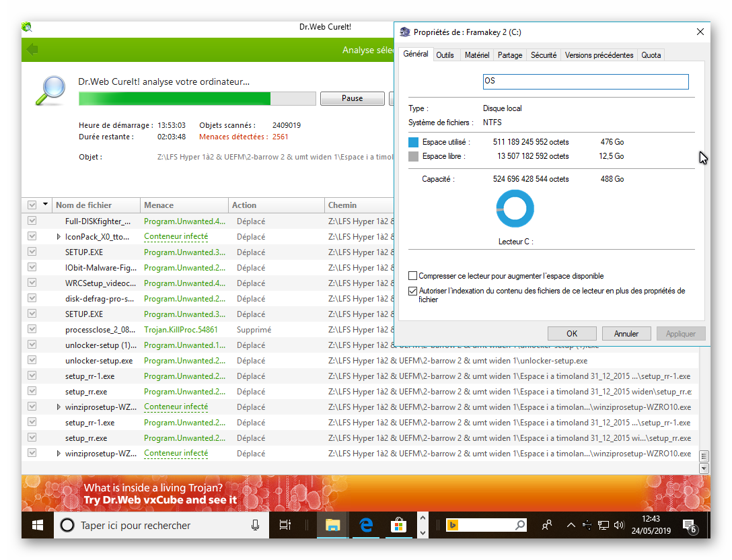
Task: Show hidden system tray icons
Action: tap(571, 526)
